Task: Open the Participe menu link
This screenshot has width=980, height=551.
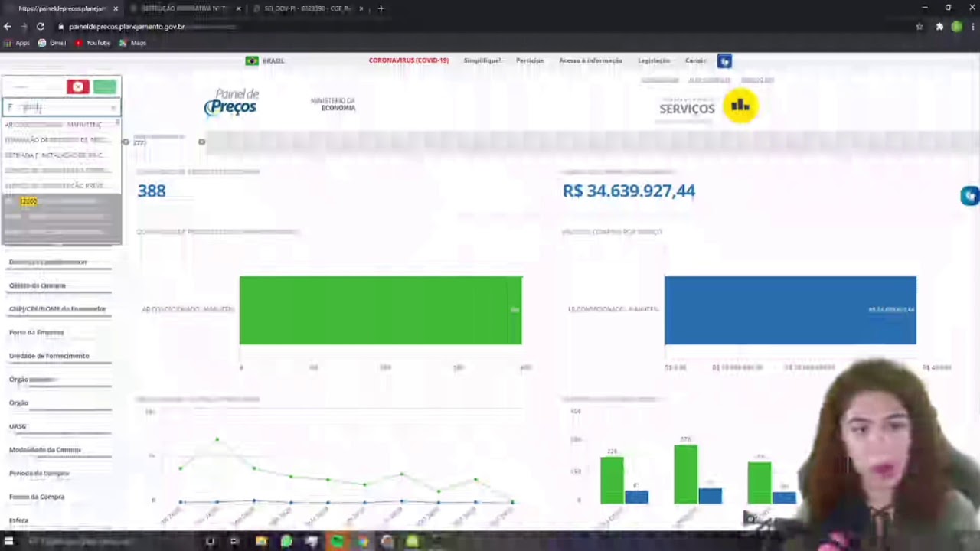Action: click(530, 60)
